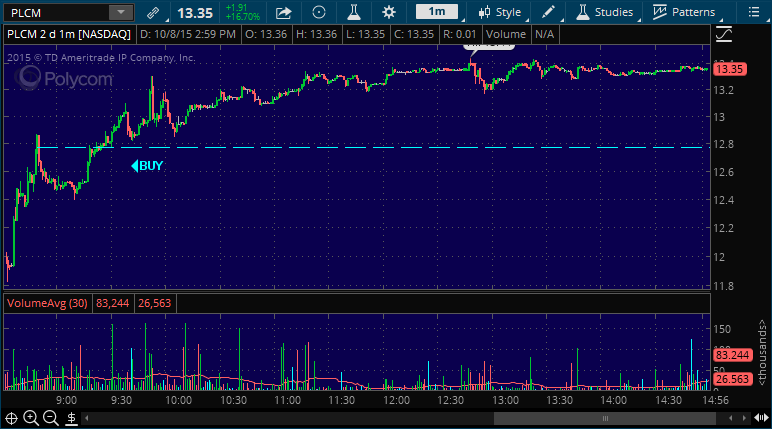Image resolution: width=772 pixels, height=429 pixels.
Task: Select the drawing pencil tool
Action: tap(548, 13)
